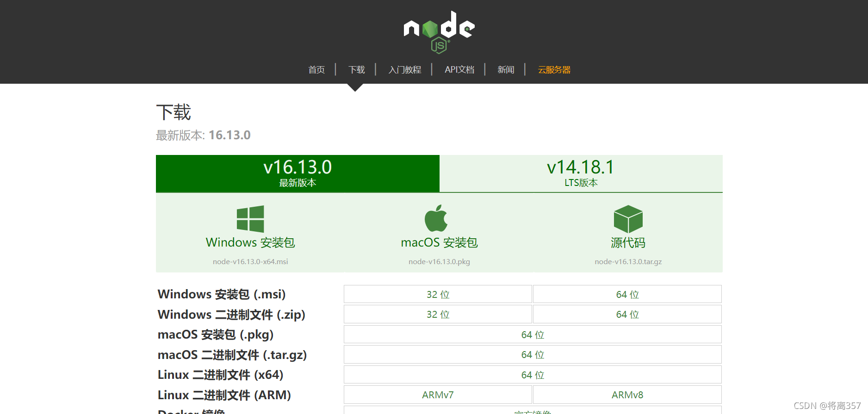Open API文档 from the navigation bar

coord(459,69)
